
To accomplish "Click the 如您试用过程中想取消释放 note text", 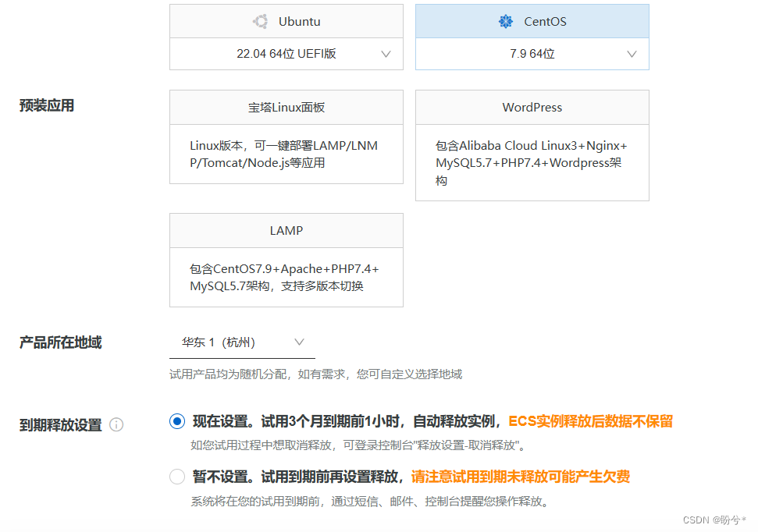I will pyautogui.click(x=358, y=445).
